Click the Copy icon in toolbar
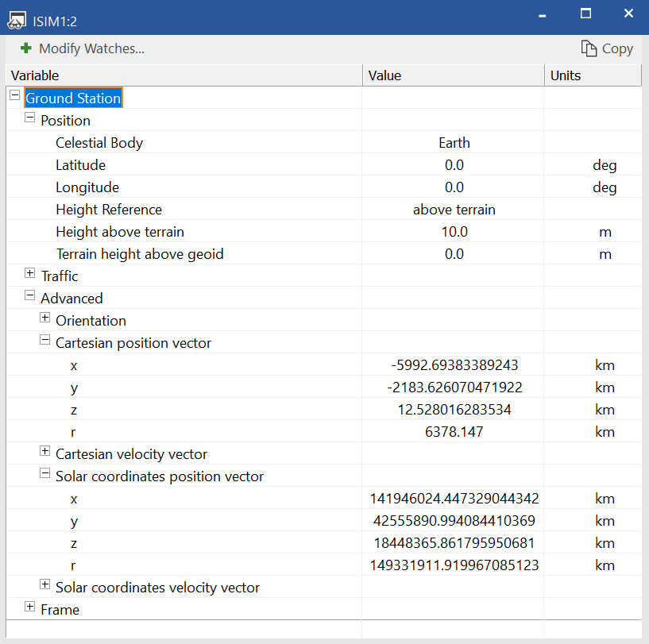The image size is (649, 644). pyautogui.click(x=589, y=48)
